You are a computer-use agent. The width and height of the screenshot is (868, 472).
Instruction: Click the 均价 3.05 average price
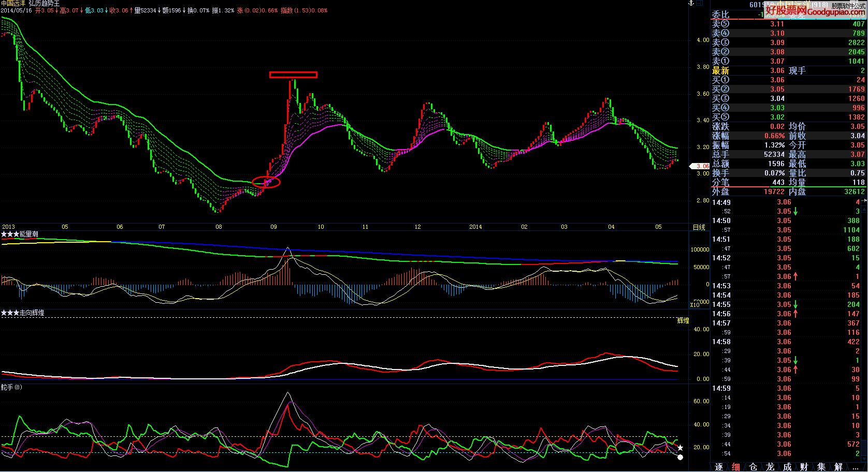[857, 126]
